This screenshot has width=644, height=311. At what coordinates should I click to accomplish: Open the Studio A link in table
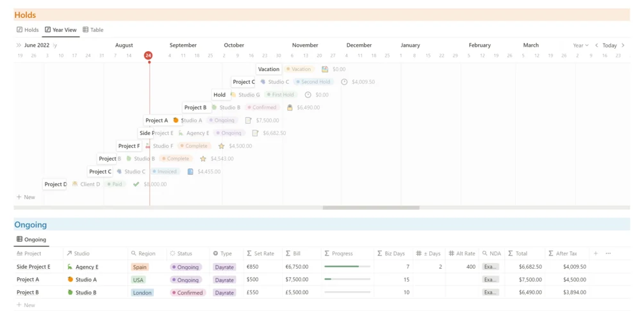point(82,280)
